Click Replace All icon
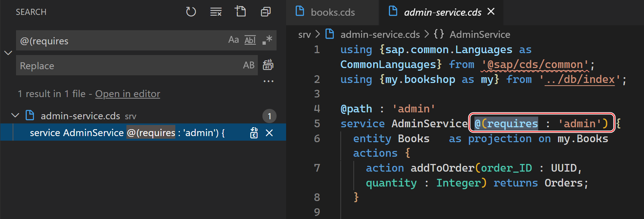Screen dimensions: 644x219 point(268,65)
